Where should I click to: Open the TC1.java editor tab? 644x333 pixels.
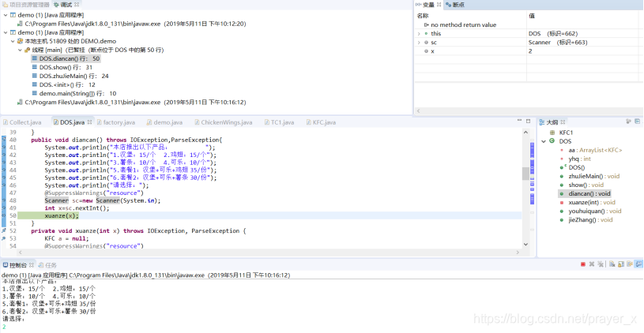tap(279, 122)
